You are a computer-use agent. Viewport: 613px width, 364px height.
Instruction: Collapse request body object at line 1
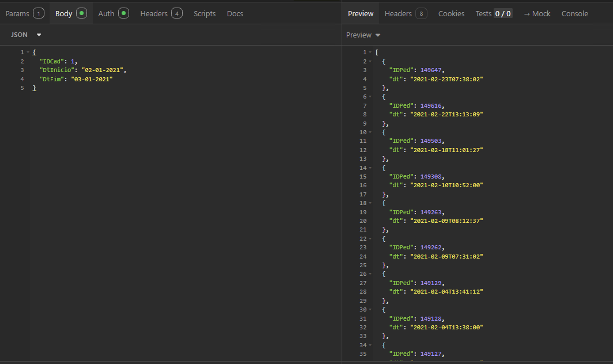pyautogui.click(x=28, y=52)
